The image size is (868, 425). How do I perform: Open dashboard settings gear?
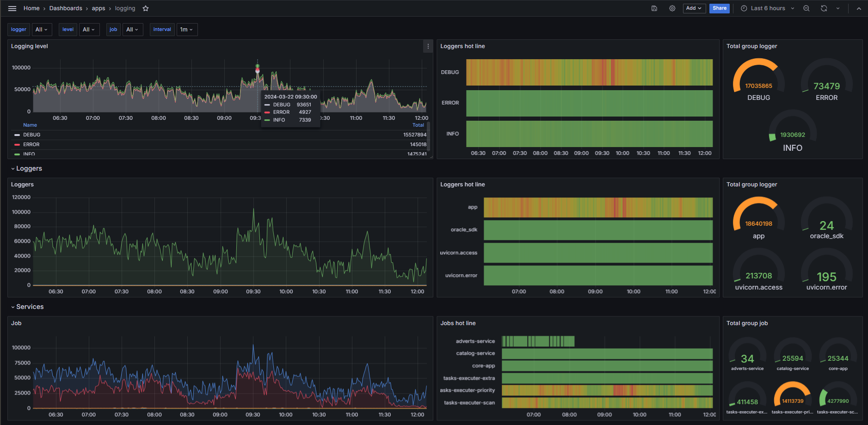pos(672,8)
